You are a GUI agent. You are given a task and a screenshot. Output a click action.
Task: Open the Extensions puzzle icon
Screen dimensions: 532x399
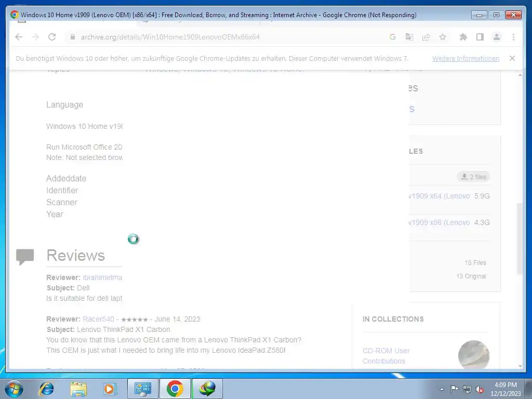(x=463, y=37)
